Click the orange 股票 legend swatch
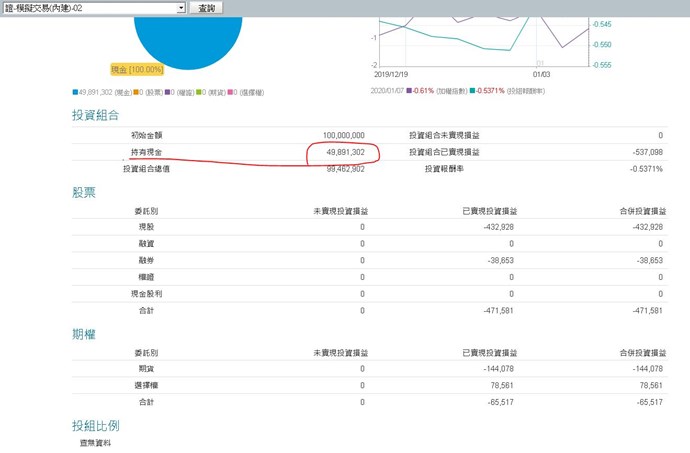 pos(138,91)
